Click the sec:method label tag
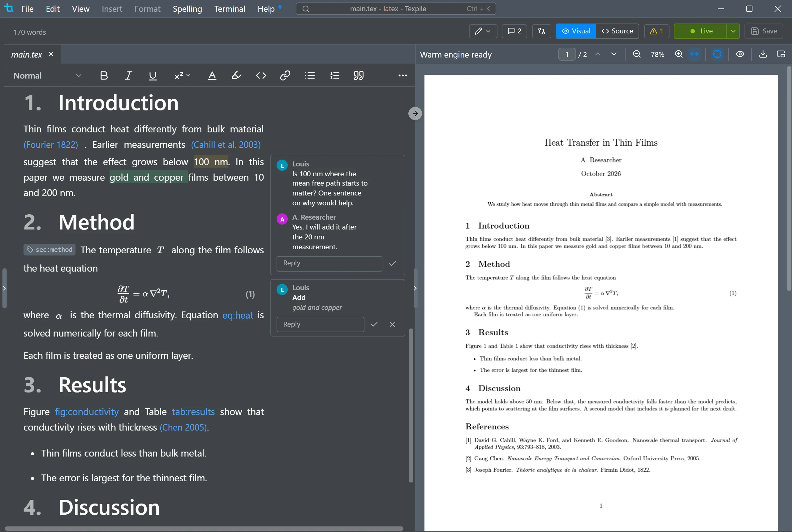Image resolution: width=792 pixels, height=532 pixels. (49, 250)
